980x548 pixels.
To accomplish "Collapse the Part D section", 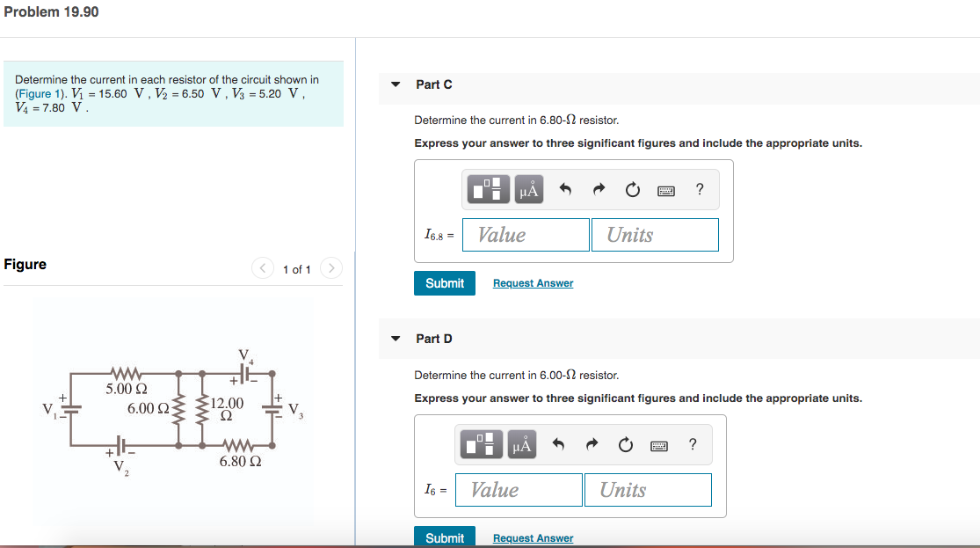I will click(396, 339).
